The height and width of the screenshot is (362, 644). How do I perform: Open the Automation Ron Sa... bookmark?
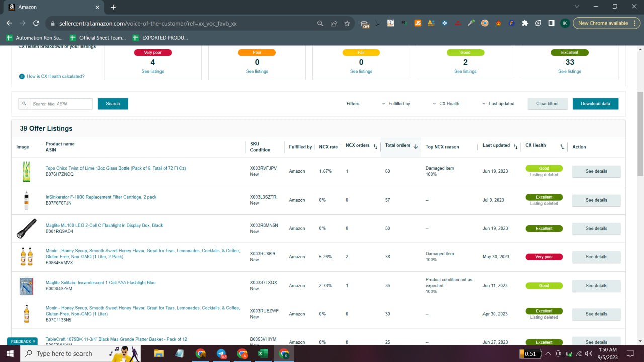point(35,38)
